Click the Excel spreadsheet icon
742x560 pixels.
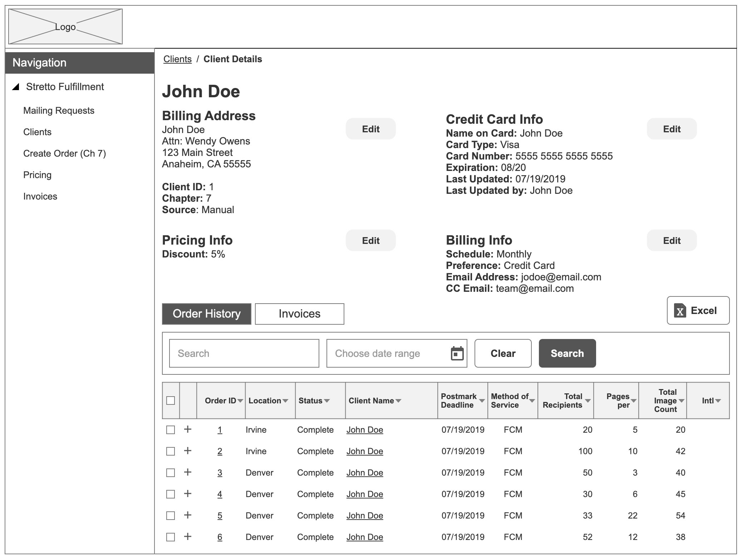tap(680, 310)
